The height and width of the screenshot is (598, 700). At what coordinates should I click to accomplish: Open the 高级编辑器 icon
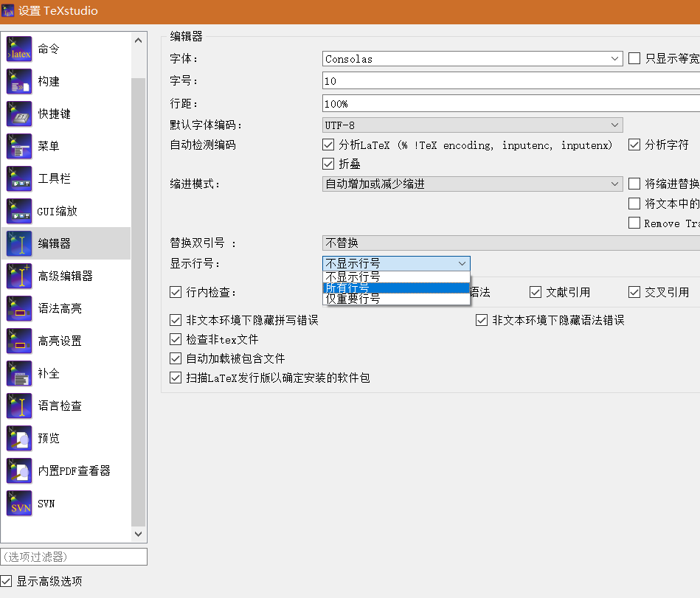(x=19, y=276)
